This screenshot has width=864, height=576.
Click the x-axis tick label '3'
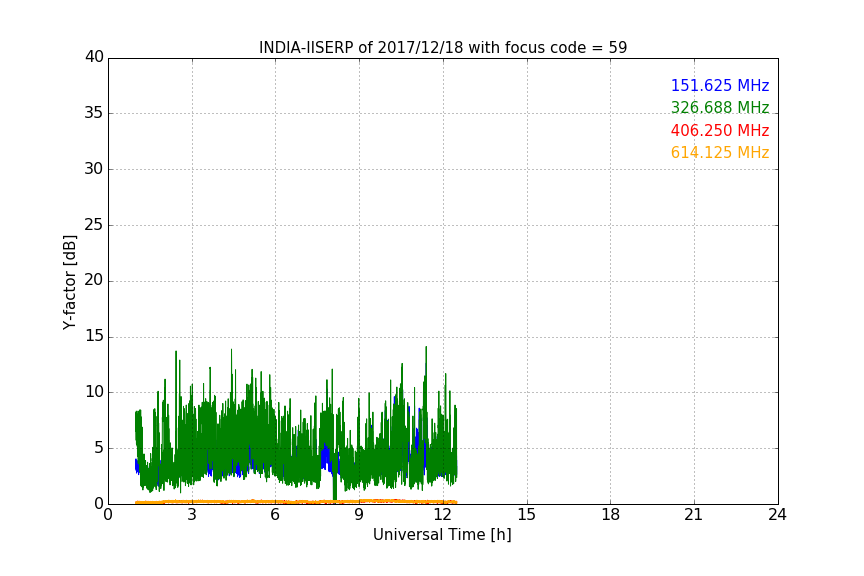tap(192, 515)
